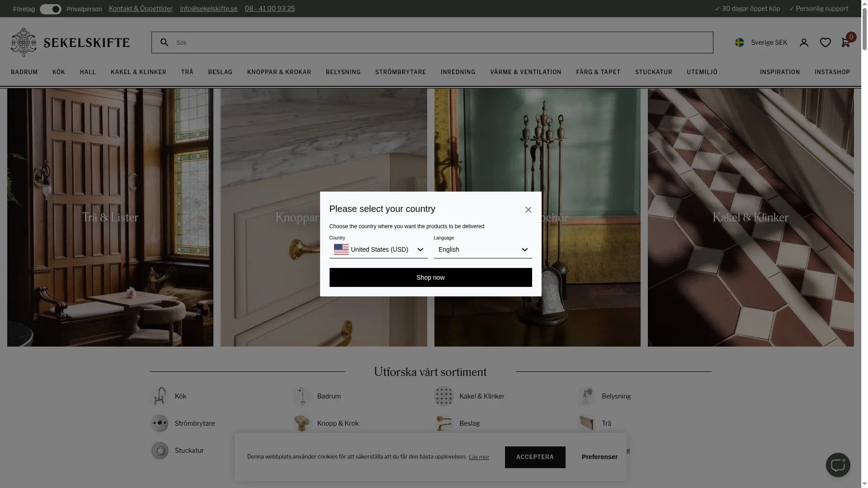
Task: Toggle the Företag/Privatperson switch
Action: (51, 9)
